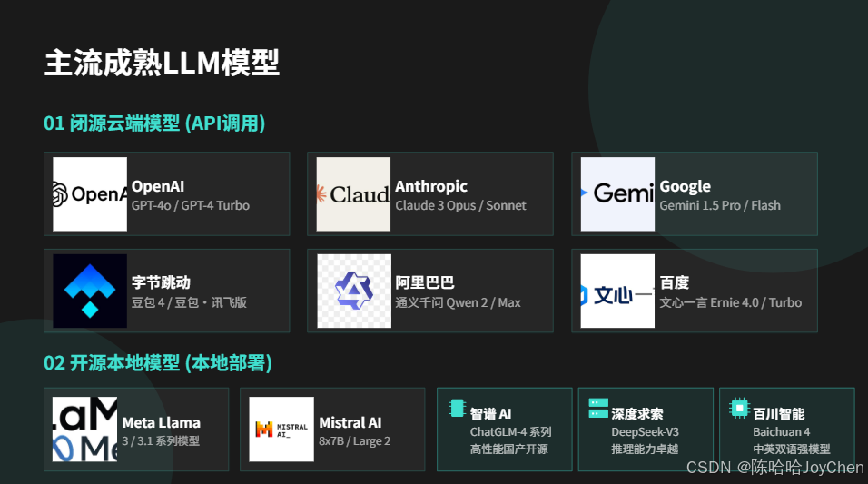Select the 主流成熟LLM模型 title

[x=162, y=63]
